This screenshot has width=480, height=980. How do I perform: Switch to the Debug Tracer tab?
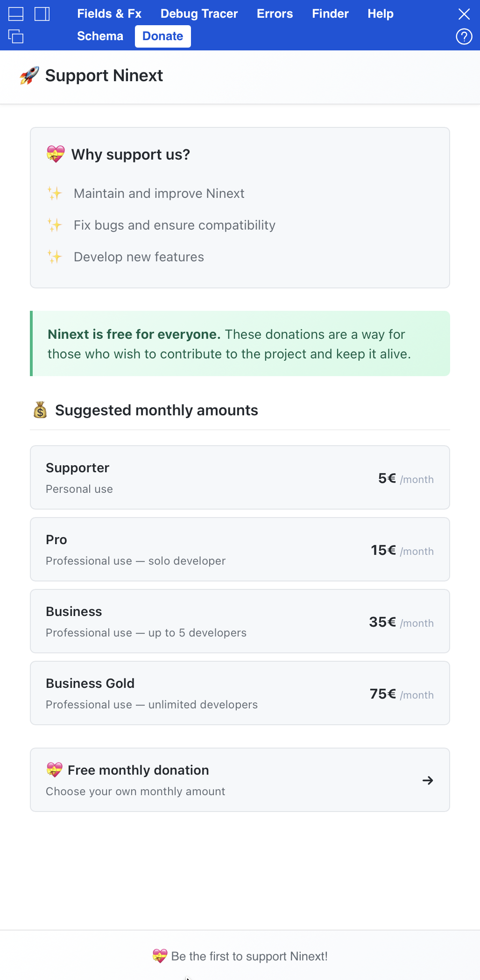click(199, 14)
